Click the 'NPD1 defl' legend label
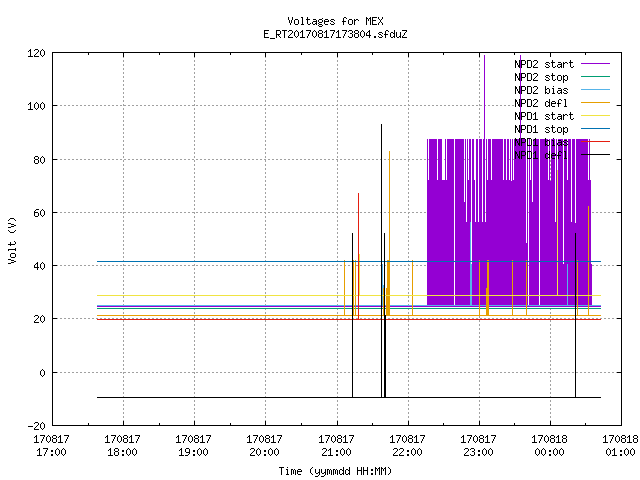Viewport: 640px width, 480px height. pyautogui.click(x=541, y=156)
